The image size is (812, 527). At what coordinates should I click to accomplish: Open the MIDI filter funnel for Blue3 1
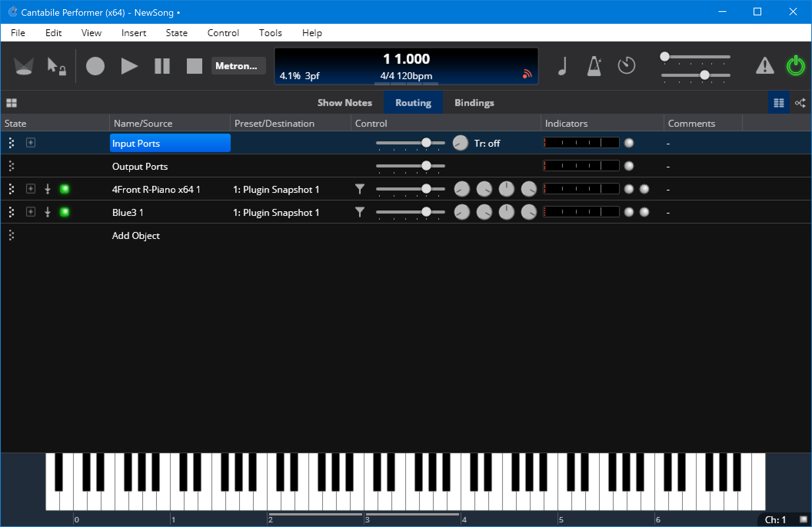click(359, 212)
